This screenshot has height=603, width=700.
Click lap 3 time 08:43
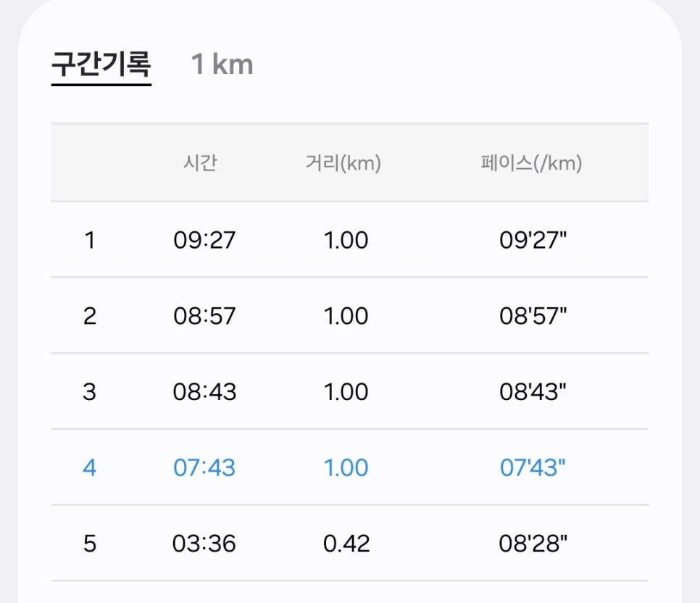pyautogui.click(x=204, y=391)
